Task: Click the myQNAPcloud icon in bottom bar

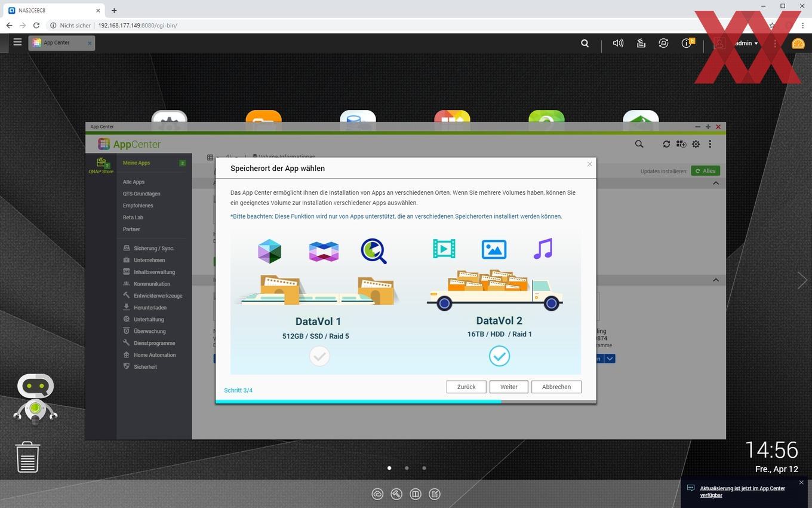Action: 377,494
